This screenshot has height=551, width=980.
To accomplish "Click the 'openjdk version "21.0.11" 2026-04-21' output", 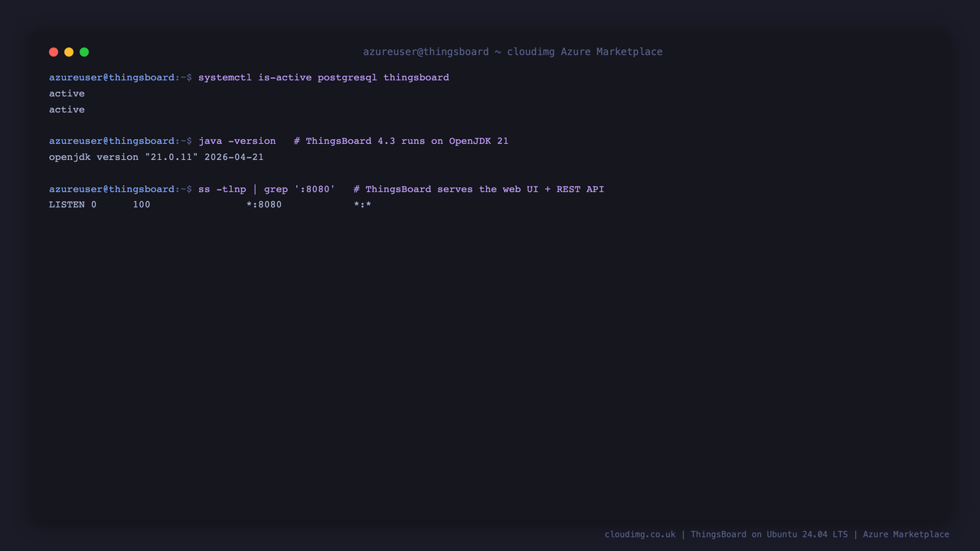I will [x=156, y=157].
